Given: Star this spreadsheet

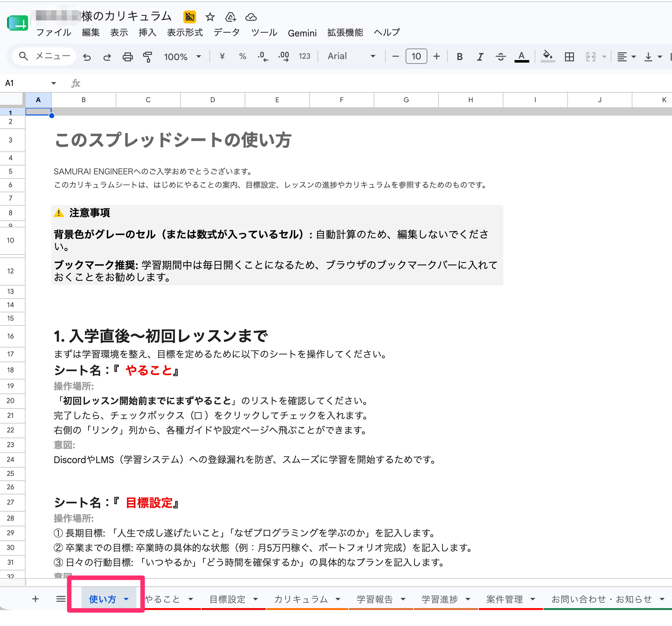Looking at the screenshot, I should 210,17.
